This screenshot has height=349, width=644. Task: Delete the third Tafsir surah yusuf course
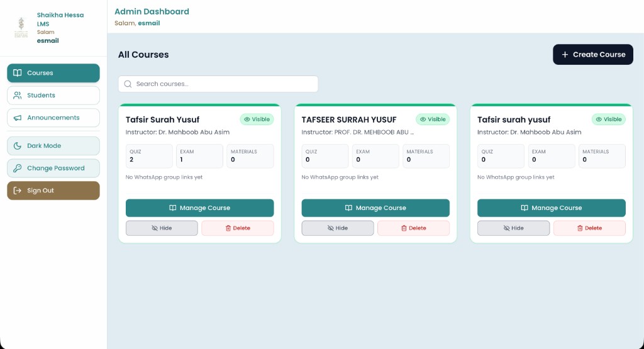click(x=589, y=228)
